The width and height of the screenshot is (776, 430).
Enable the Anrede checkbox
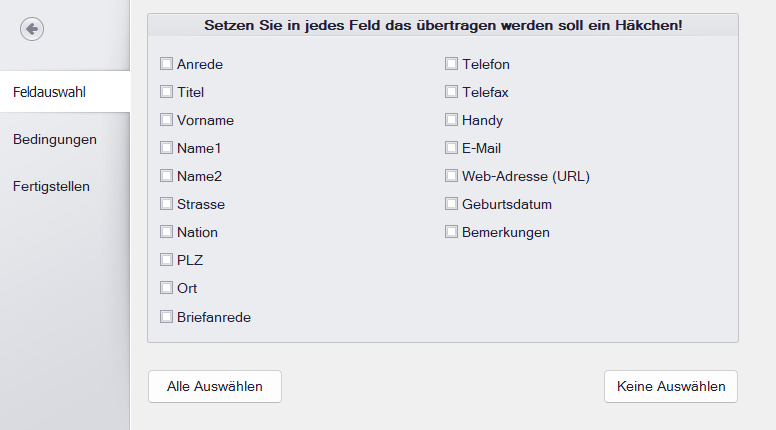point(167,64)
